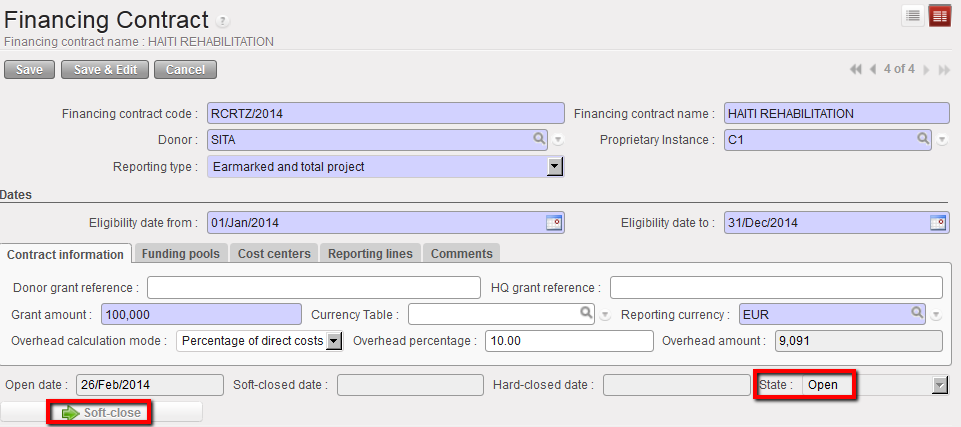Open the Overhead calculation mode dropdown
Viewport: 961px width, 427px height.
[334, 341]
